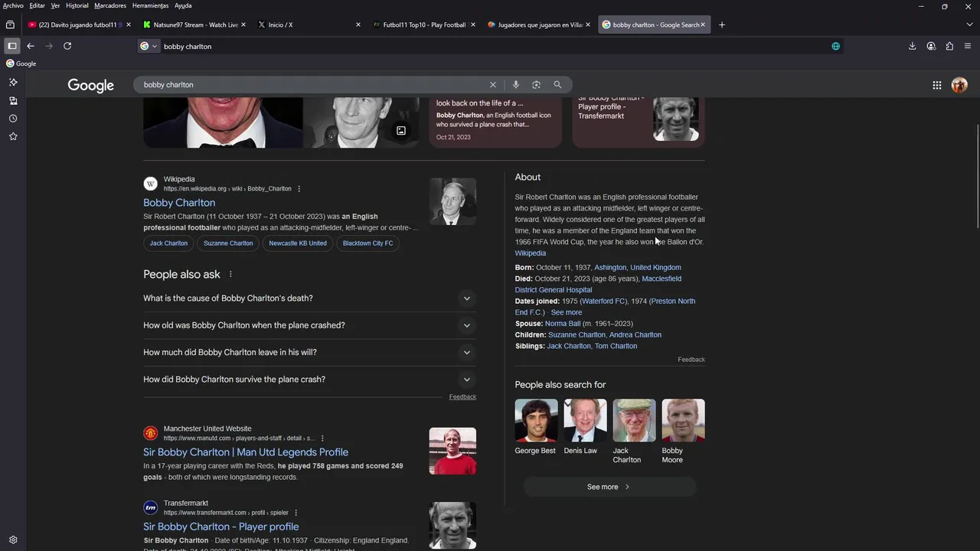Open more options beside Wikipedia result URL
Screen dimensions: 980x551
coord(299,189)
